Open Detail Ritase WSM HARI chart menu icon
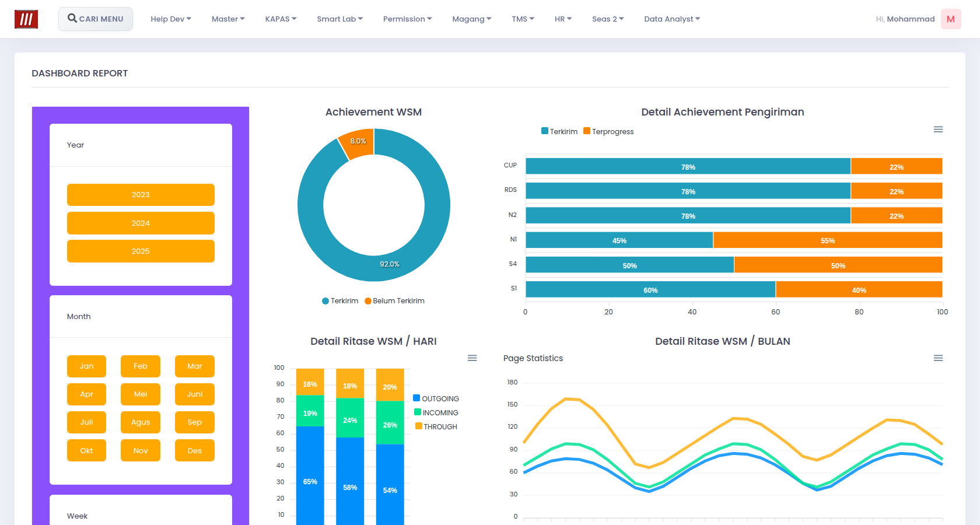The image size is (980, 525). point(473,358)
